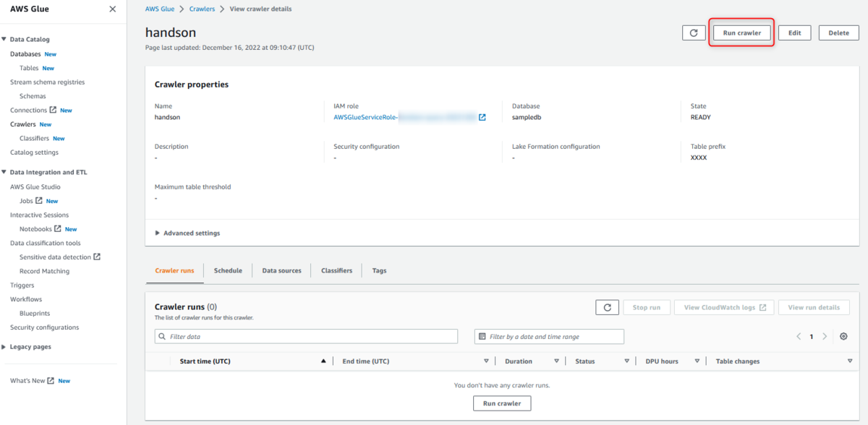Image resolution: width=868 pixels, height=425 pixels.
Task: Open Schemas in sidebar
Action: pyautogui.click(x=33, y=96)
